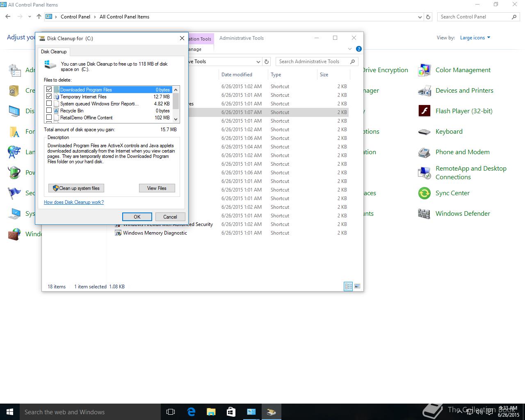Click Clean up system files button

[x=76, y=188]
